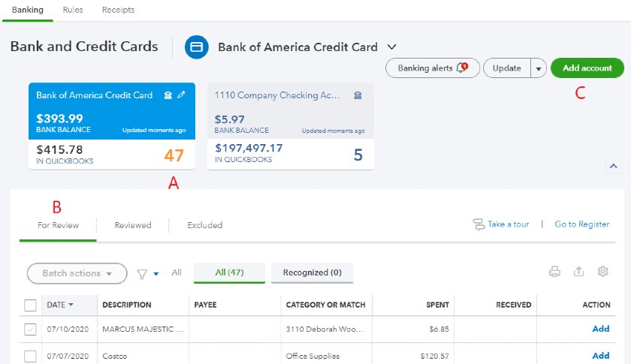Click the printer icon above the table

pyautogui.click(x=554, y=272)
